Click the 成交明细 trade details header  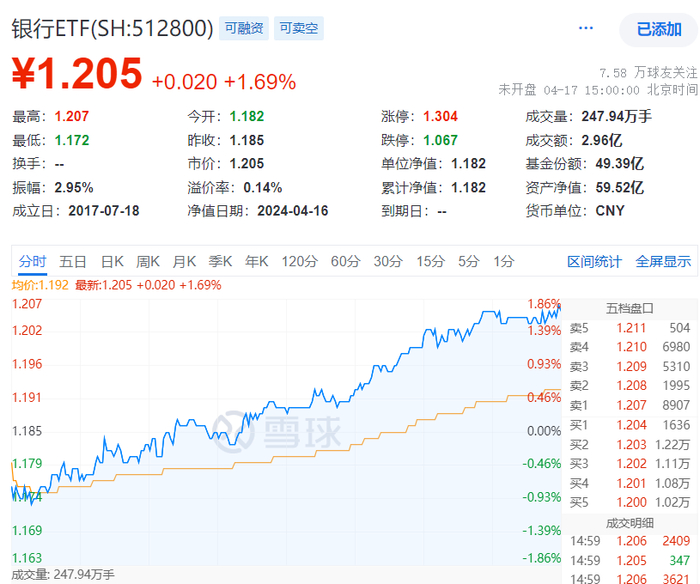629,523
